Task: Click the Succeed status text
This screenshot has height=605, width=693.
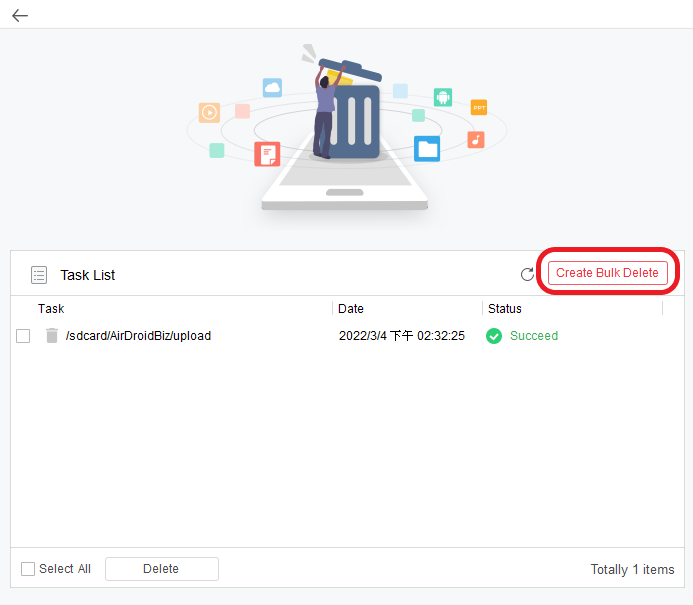Action: (x=534, y=336)
